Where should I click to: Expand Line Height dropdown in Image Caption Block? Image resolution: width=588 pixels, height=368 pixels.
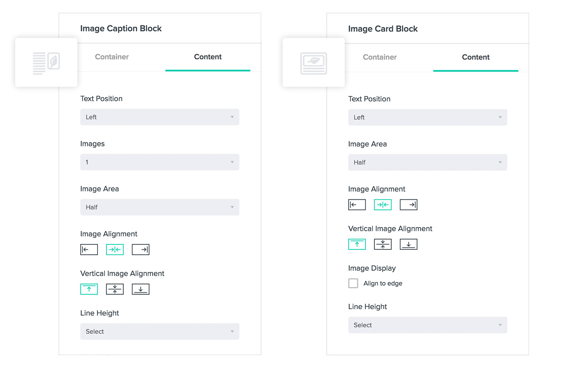click(160, 331)
